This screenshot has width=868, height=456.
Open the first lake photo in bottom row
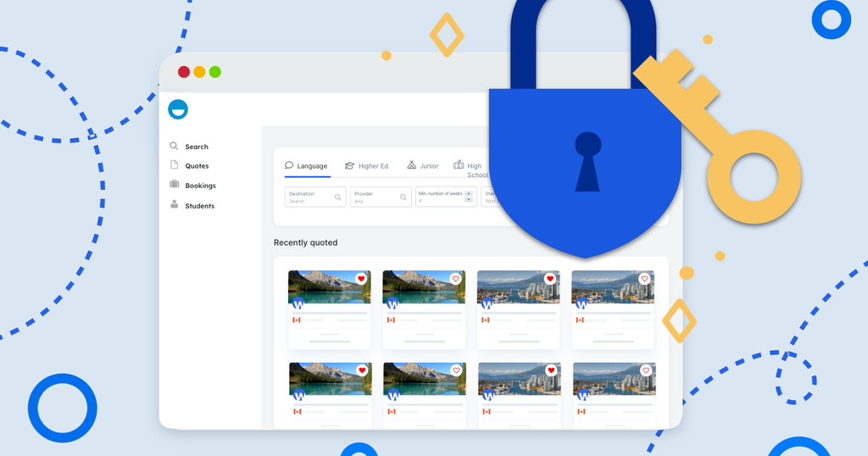coord(331,379)
